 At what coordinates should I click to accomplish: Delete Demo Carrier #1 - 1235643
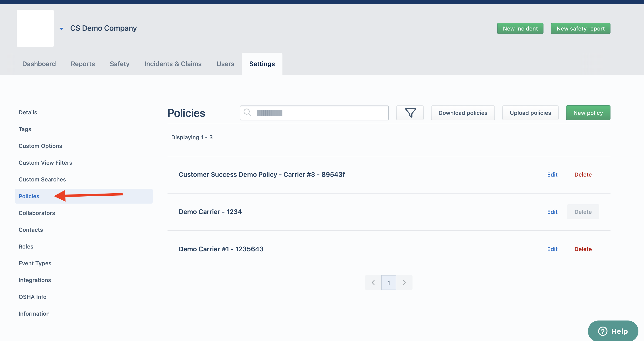(x=583, y=249)
